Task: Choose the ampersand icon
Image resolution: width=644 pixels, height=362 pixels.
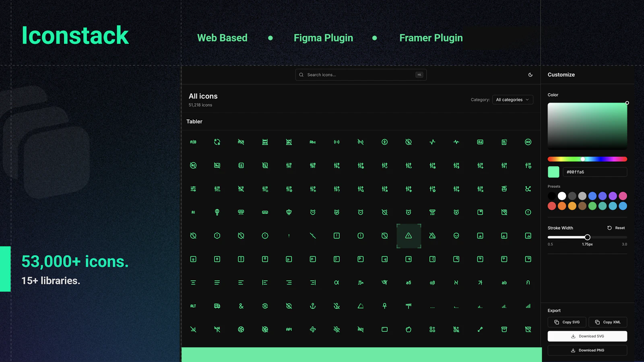Action: 241,306
